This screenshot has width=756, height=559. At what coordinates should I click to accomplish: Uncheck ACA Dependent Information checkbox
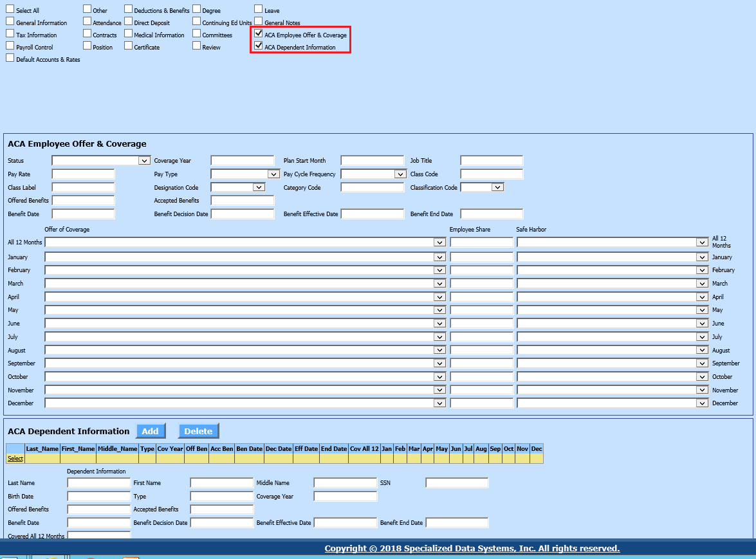[x=259, y=46]
